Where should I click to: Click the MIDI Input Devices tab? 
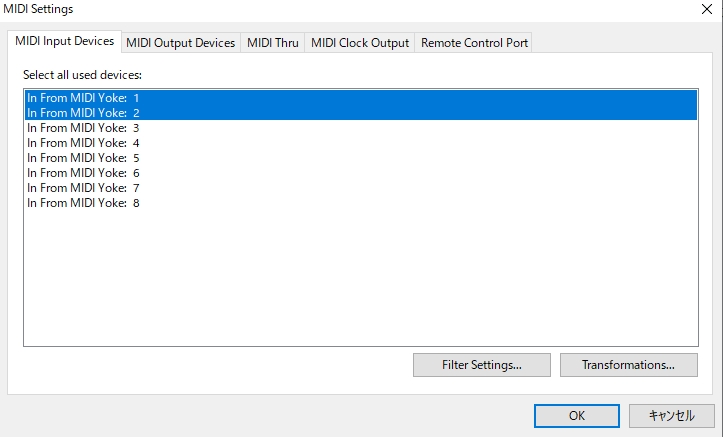[x=65, y=41]
